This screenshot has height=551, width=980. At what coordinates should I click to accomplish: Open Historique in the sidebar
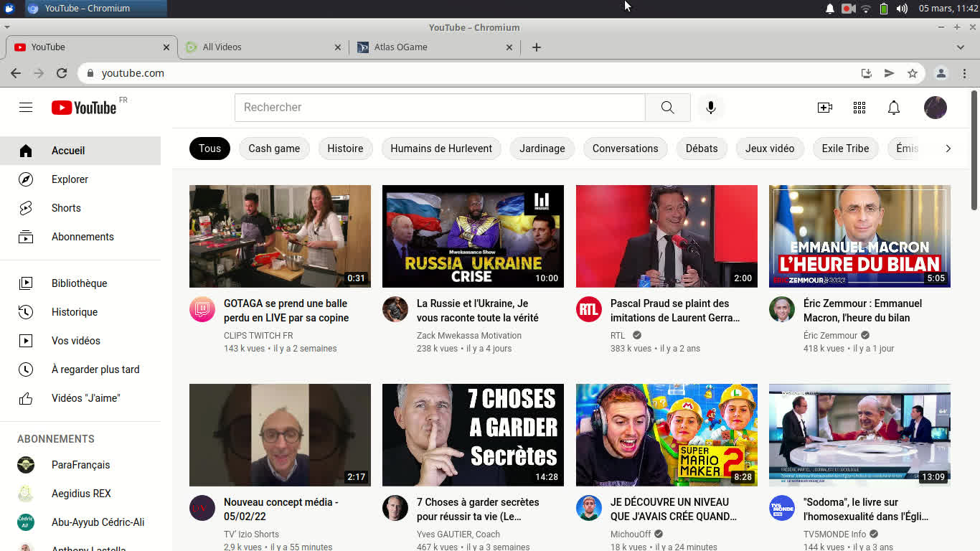point(80,312)
